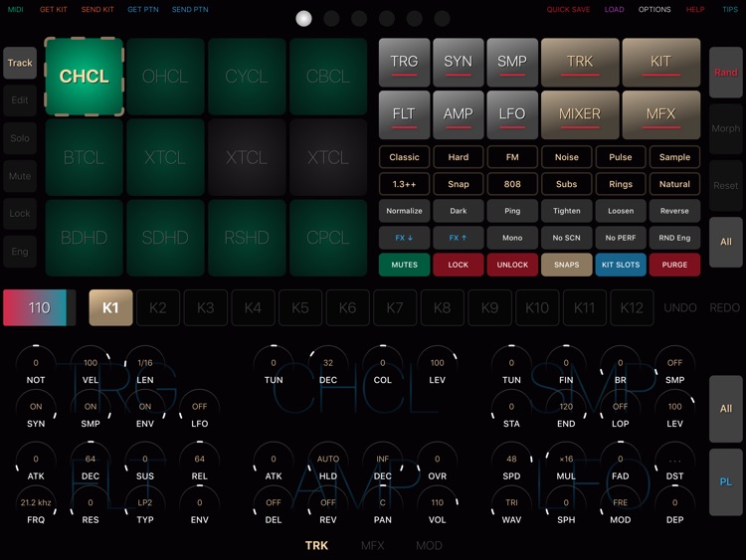Open the SNAPS button
This screenshot has height=560, width=746.
pos(566,265)
